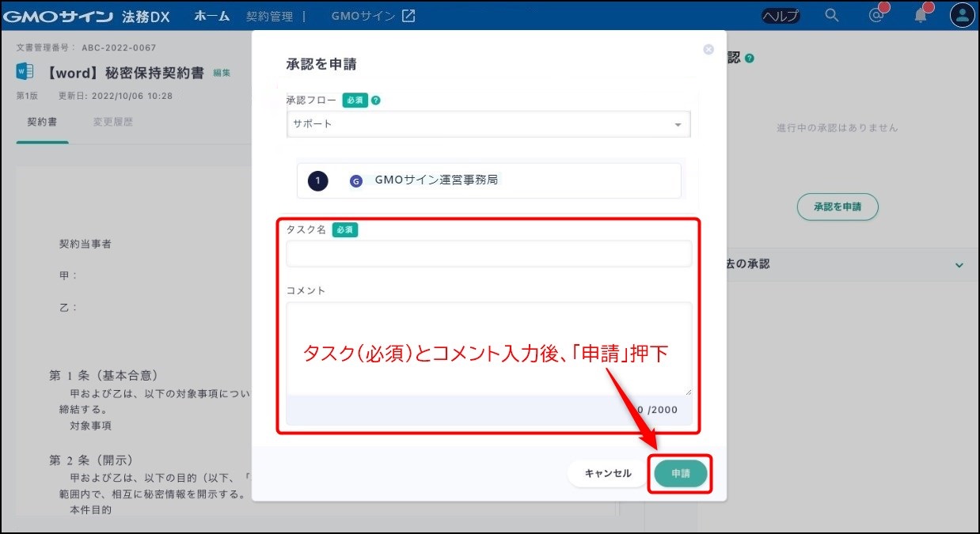Click the GMOサイン external link in header
The width and height of the screenshot is (980, 534).
click(372, 16)
